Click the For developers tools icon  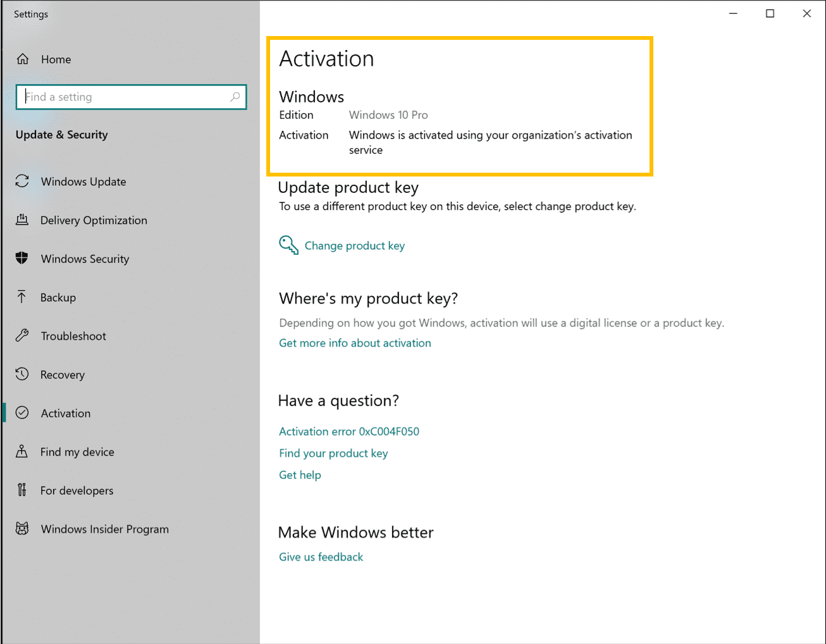pos(22,490)
